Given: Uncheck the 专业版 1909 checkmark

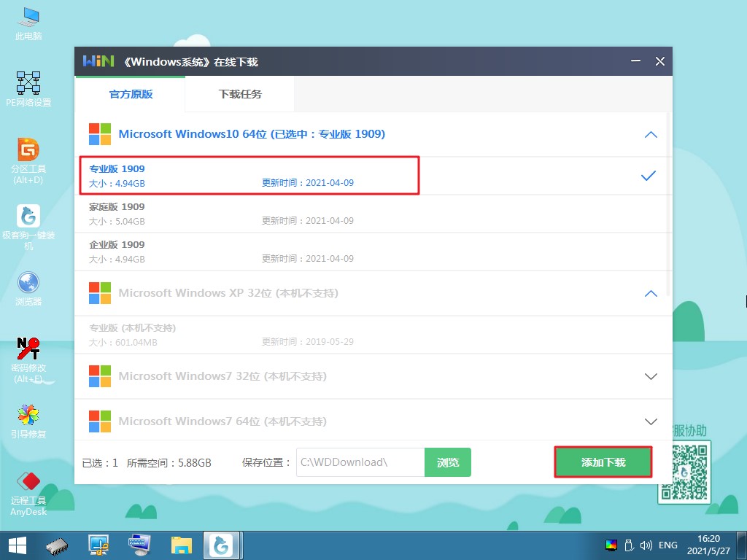Looking at the screenshot, I should click(649, 176).
